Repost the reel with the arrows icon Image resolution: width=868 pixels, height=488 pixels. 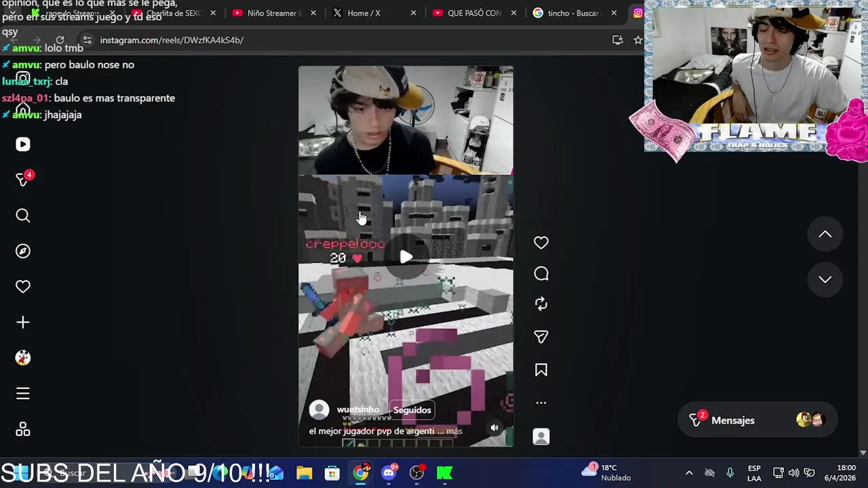coord(541,304)
